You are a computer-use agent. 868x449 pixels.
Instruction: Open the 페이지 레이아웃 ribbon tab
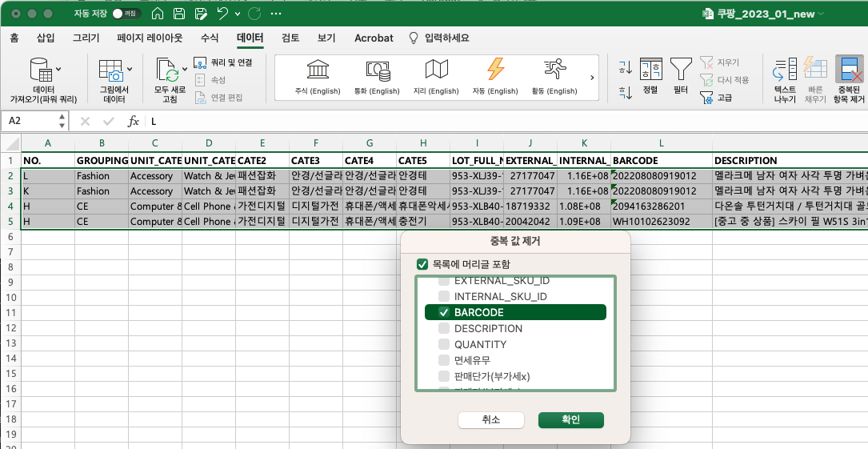[x=150, y=38]
